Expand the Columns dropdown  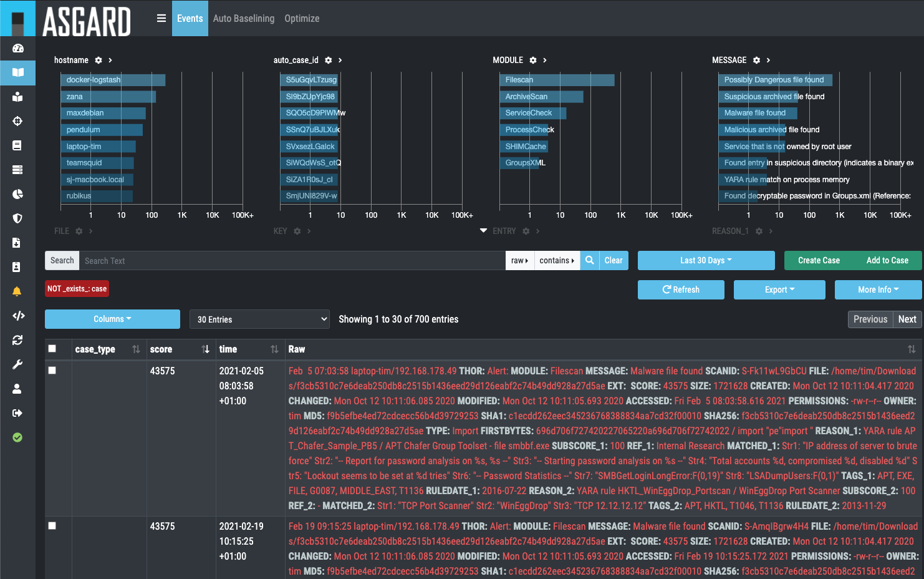[112, 319]
